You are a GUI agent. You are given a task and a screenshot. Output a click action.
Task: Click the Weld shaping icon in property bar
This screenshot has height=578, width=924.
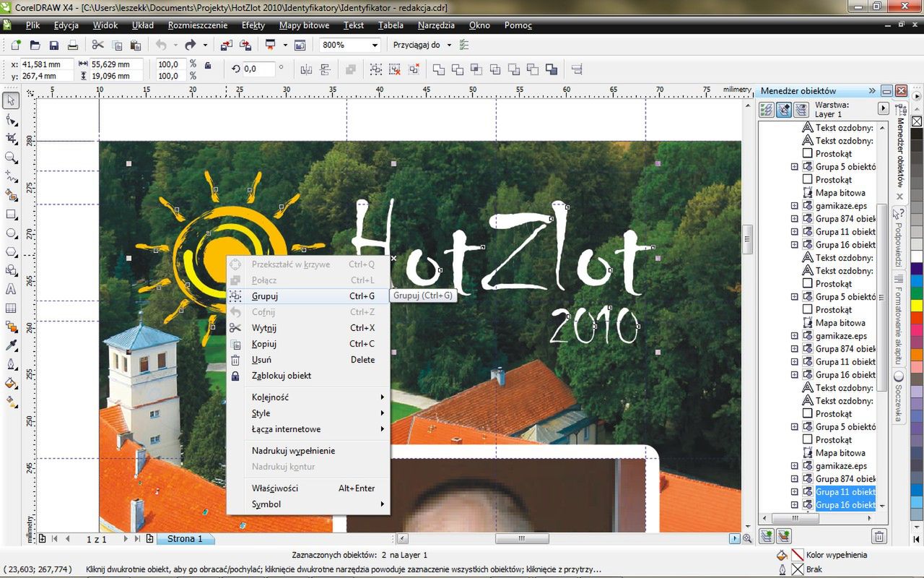438,69
